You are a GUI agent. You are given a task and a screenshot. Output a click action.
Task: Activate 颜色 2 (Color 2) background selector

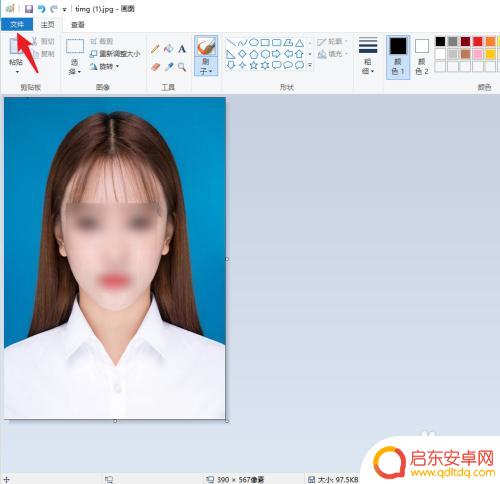422,57
